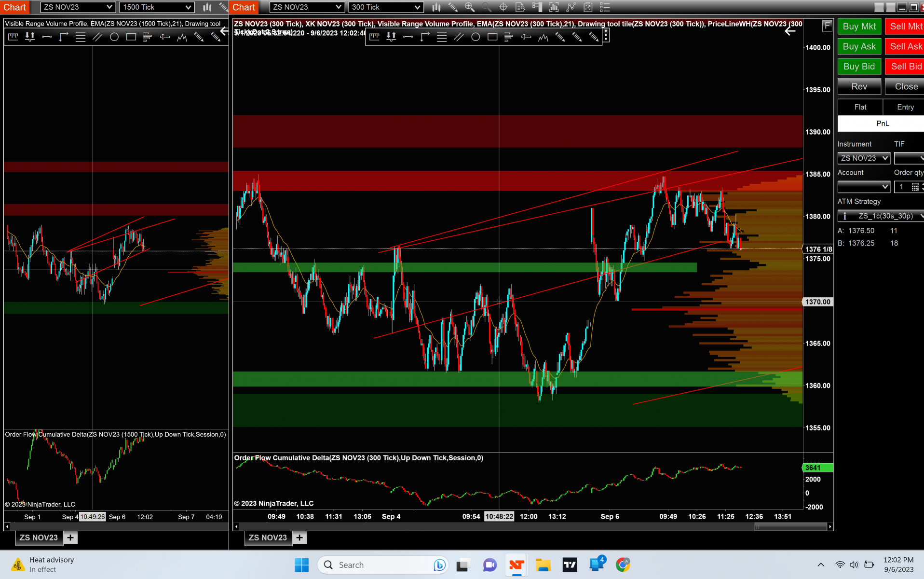Open instrument dropdown in 1500 Tick chart
The height and width of the screenshot is (579, 924).
tap(78, 7)
